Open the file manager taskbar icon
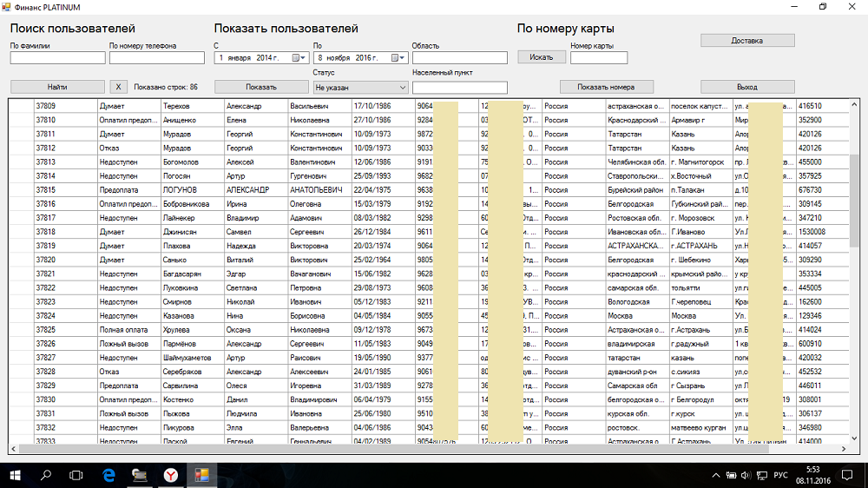 pyautogui.click(x=140, y=475)
